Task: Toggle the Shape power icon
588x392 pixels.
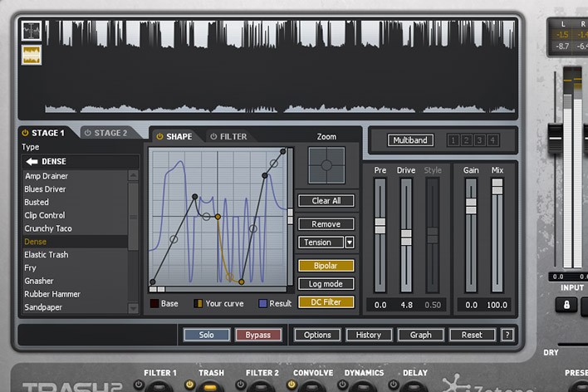Action: (159, 136)
